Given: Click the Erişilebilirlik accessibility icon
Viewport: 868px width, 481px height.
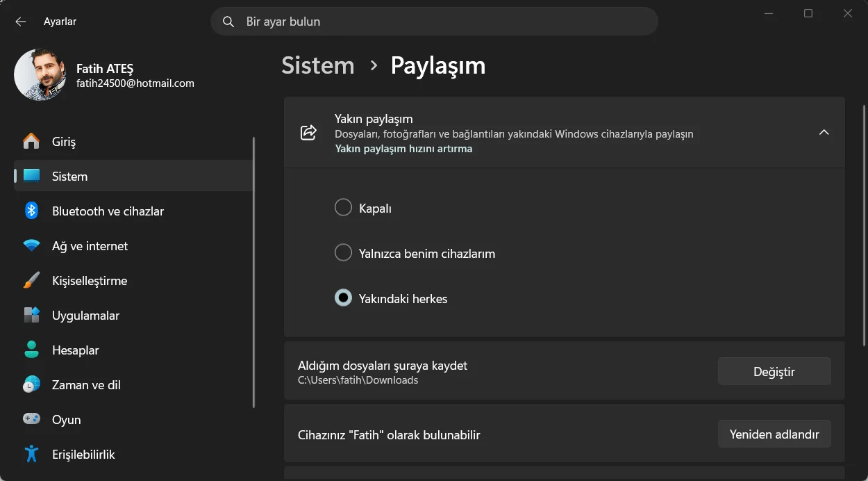Looking at the screenshot, I should [31, 454].
